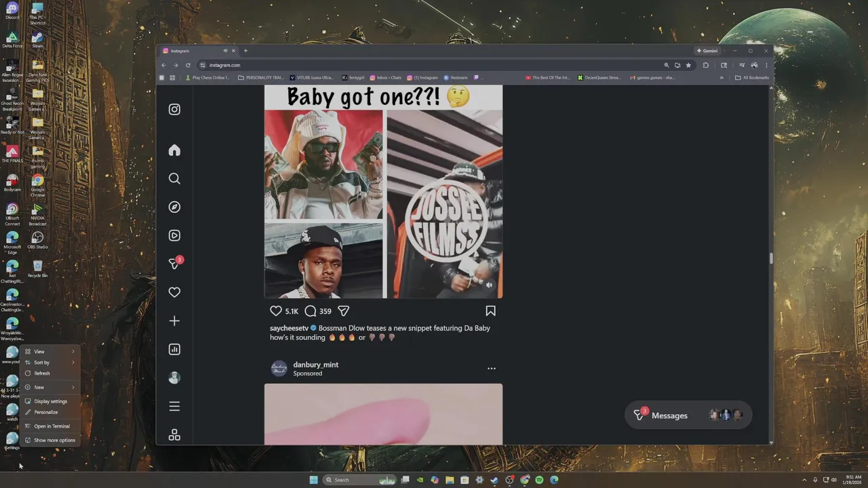This screenshot has width=868, height=488.
Task: Open the three-dot menu on danbury_mint post
Action: pos(492,369)
